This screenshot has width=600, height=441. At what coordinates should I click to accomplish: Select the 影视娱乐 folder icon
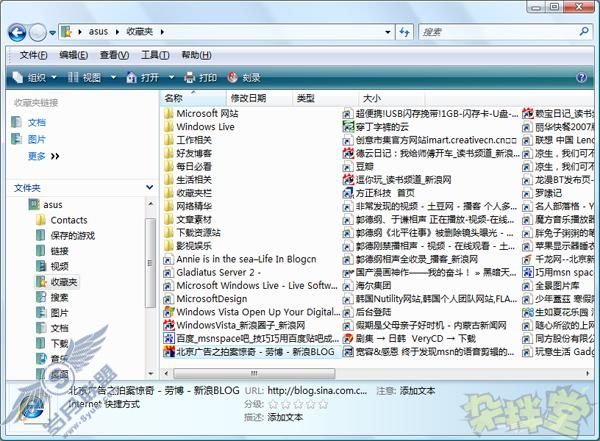168,246
